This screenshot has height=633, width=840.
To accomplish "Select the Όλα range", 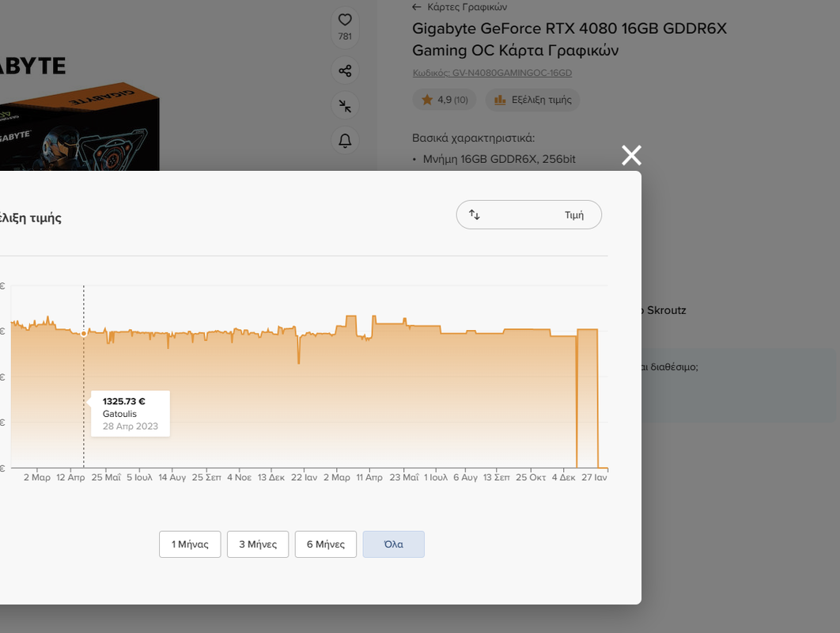I will point(394,544).
